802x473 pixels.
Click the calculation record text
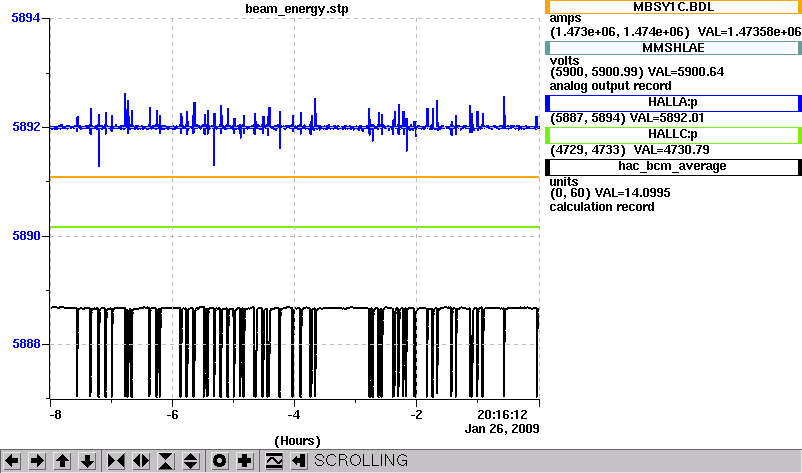[602, 207]
